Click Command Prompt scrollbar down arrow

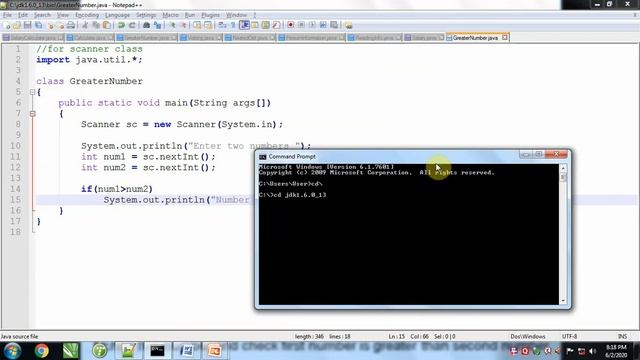563,301
